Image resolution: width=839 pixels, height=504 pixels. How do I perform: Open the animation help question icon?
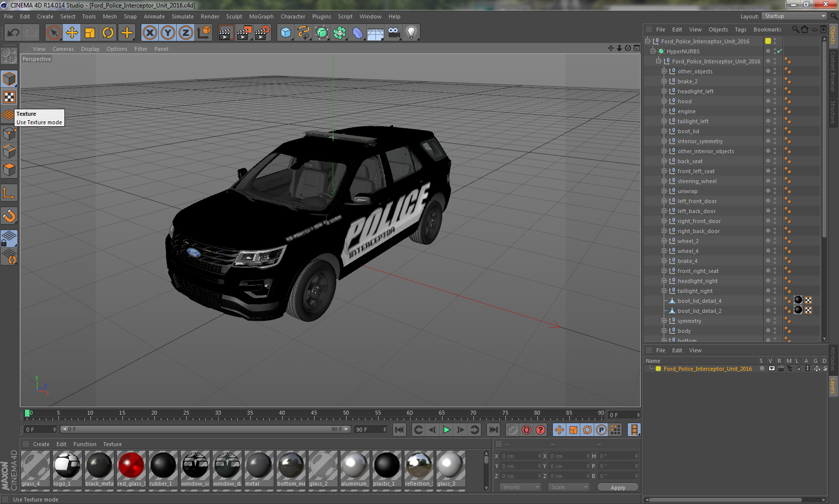(x=540, y=430)
